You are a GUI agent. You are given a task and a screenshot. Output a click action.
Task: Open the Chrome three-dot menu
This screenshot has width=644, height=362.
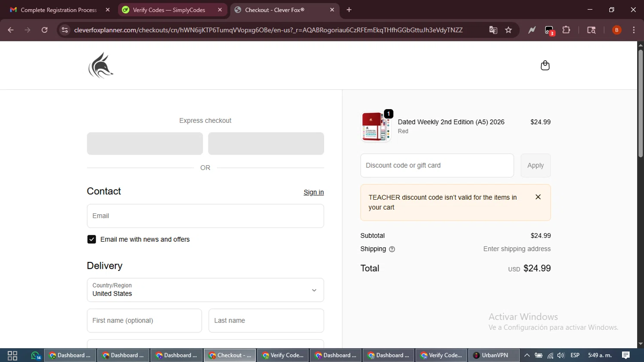634,30
